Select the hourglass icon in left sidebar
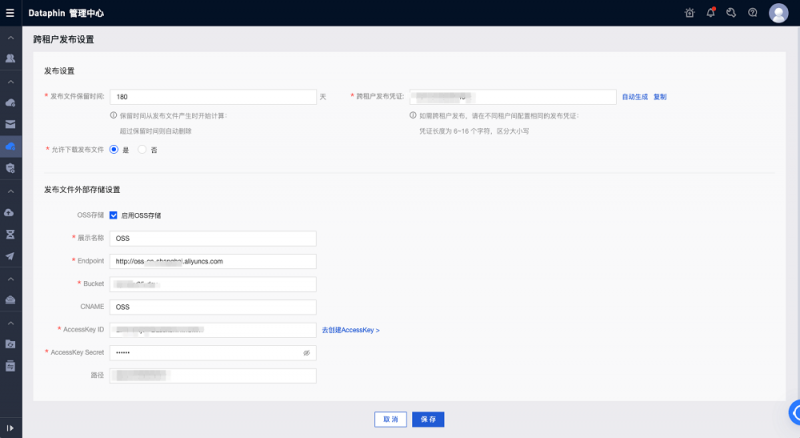Screen dimensions: 800x438 pos(10,234)
